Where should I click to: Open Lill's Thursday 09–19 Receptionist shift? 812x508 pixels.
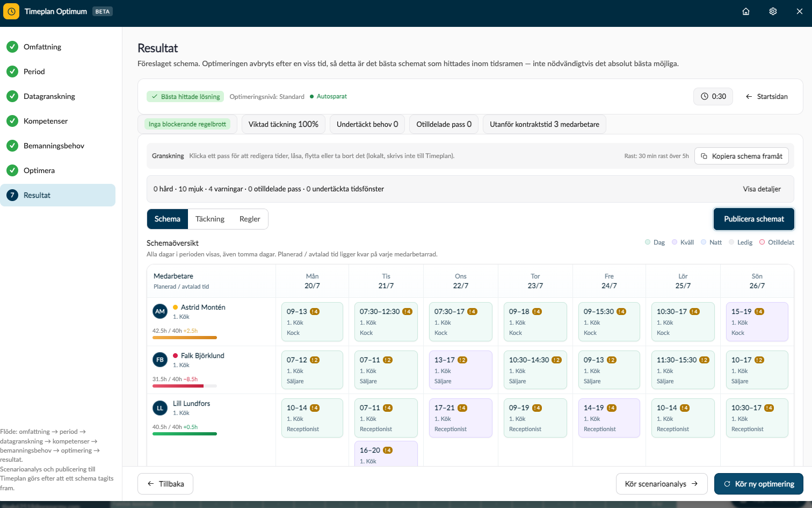tap(535, 418)
